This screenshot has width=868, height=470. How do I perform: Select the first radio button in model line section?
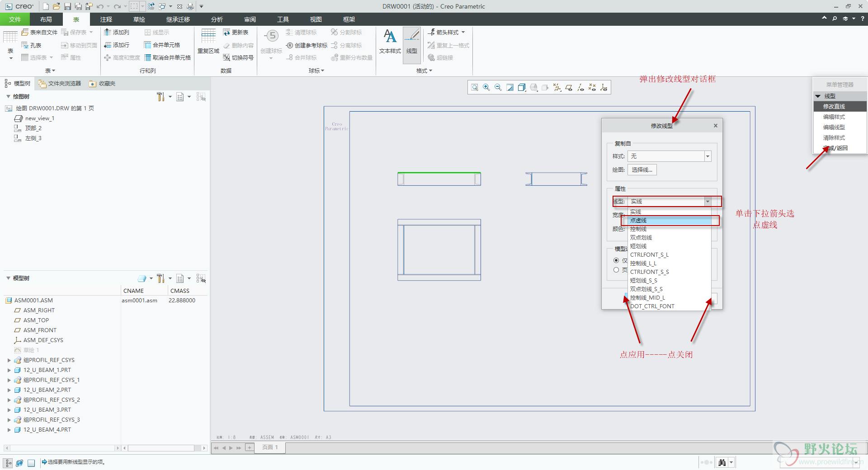[x=616, y=260]
